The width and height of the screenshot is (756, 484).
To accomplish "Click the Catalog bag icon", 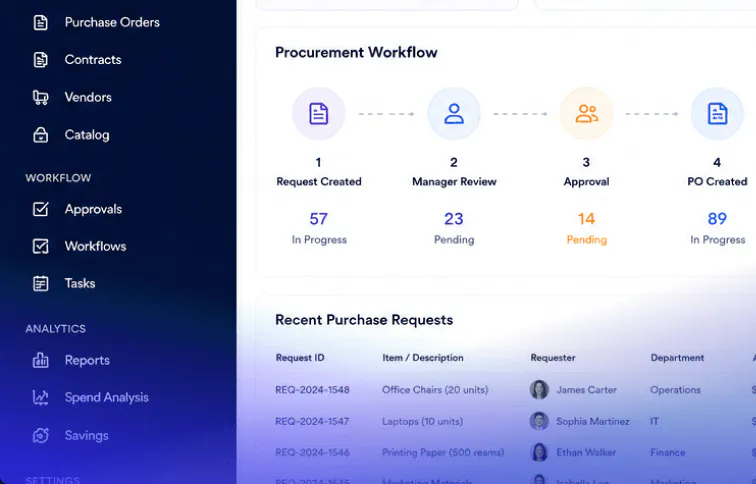I will [40, 135].
